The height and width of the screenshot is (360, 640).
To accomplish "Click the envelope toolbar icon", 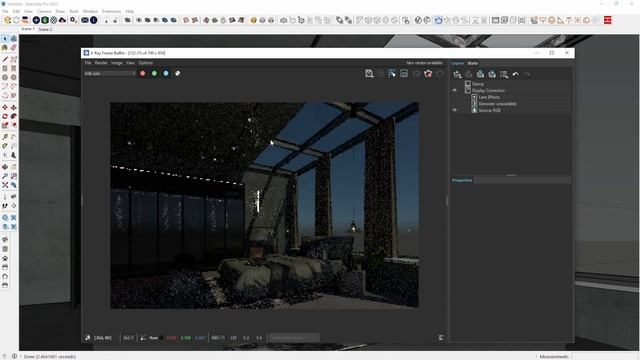I will pos(85,20).
